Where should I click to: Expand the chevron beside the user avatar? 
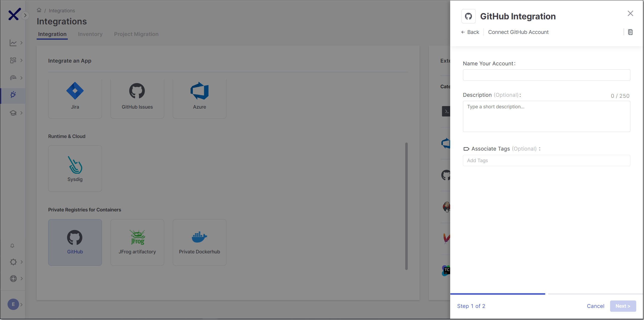(22, 304)
